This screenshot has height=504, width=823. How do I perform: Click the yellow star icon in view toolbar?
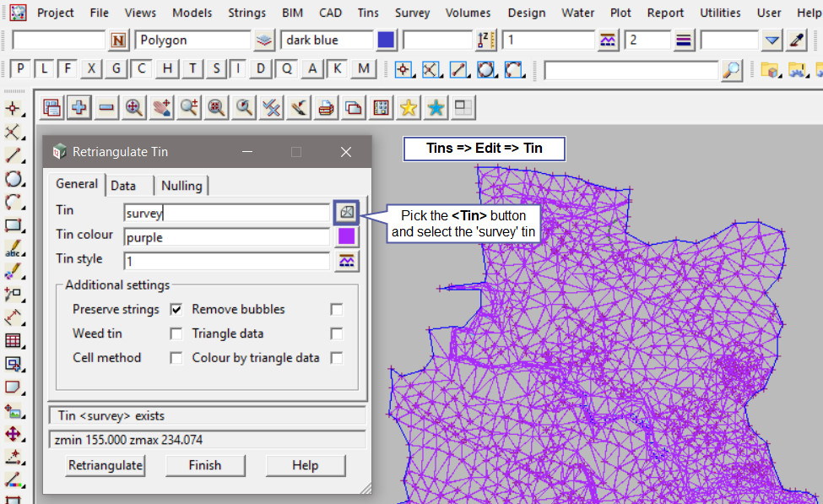(409, 107)
